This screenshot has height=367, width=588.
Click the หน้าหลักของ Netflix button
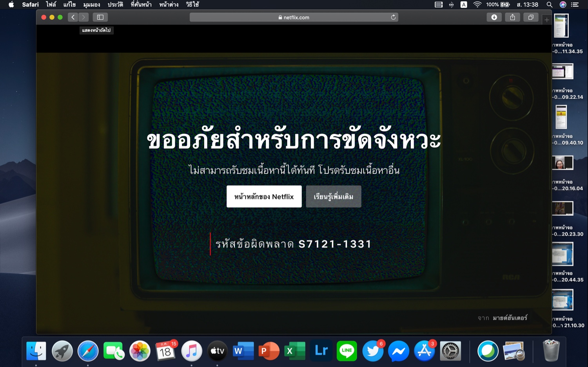pos(264,197)
